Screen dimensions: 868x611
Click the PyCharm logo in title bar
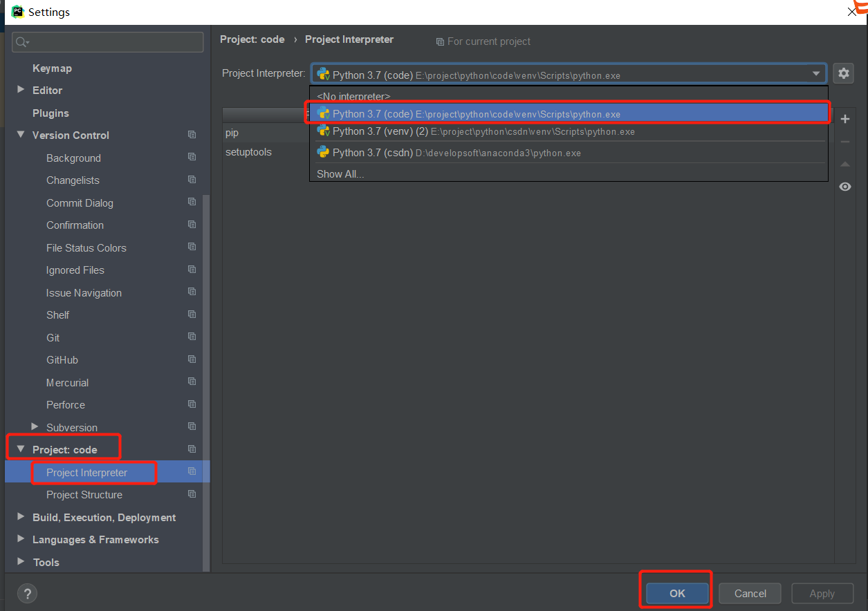tap(17, 12)
